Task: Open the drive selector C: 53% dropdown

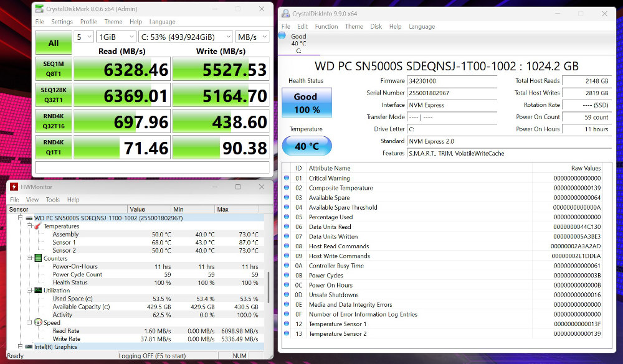Action: click(x=186, y=37)
